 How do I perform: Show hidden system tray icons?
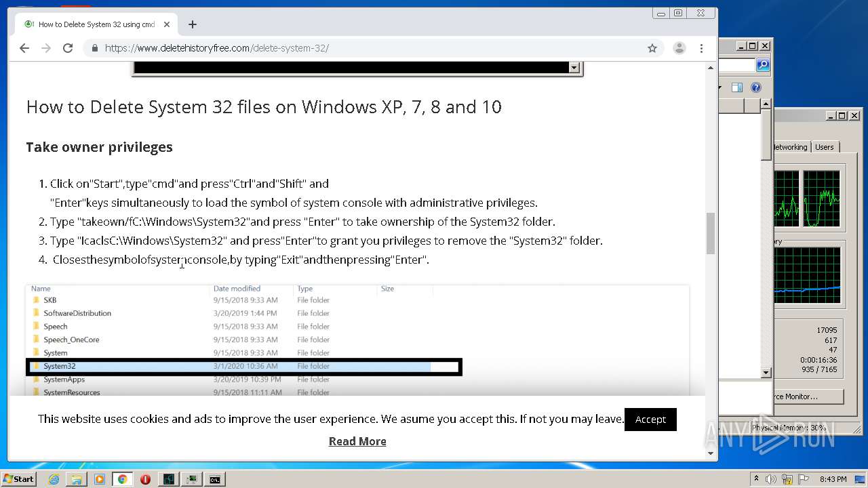coord(756,479)
